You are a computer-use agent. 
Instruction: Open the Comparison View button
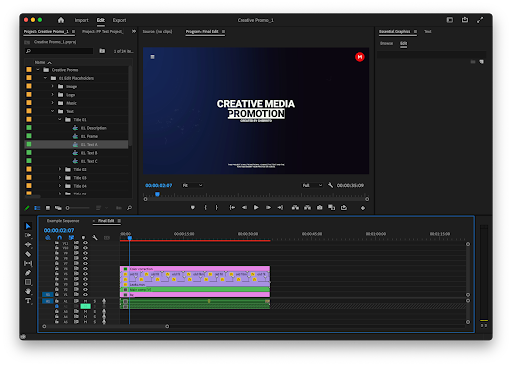331,207
